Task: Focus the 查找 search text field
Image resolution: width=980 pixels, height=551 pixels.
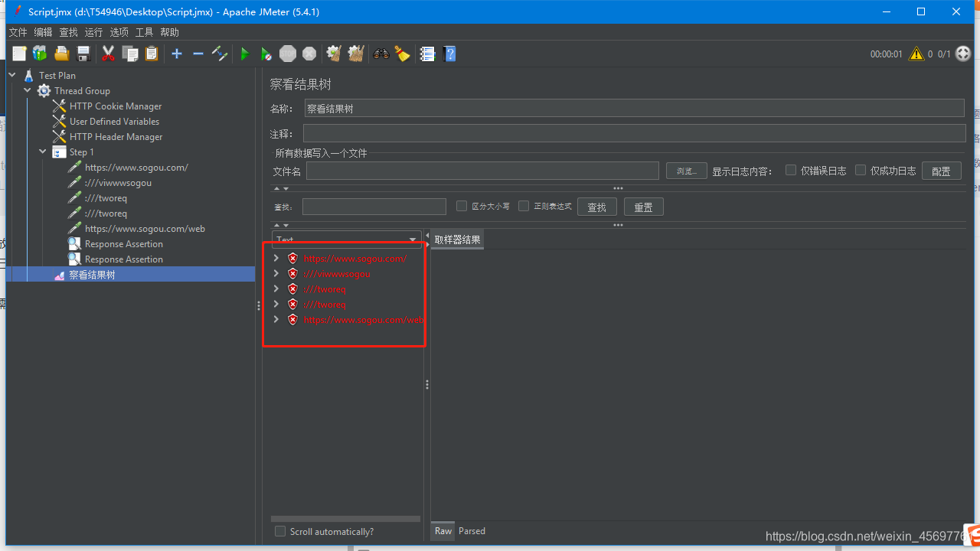Action: [x=374, y=207]
